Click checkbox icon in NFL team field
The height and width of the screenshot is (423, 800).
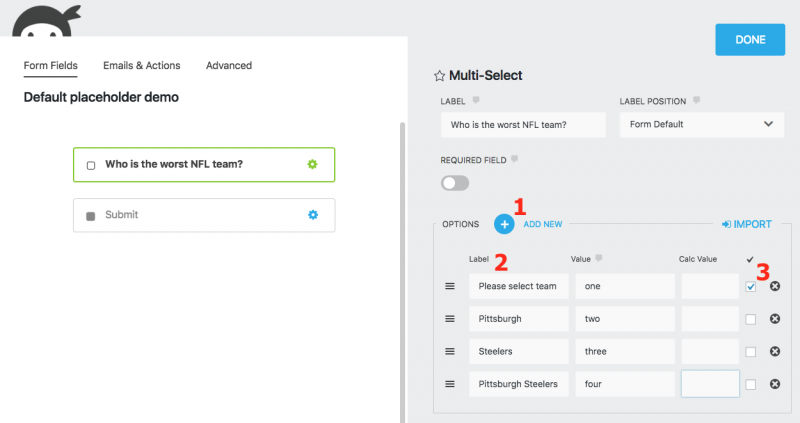pos(91,165)
